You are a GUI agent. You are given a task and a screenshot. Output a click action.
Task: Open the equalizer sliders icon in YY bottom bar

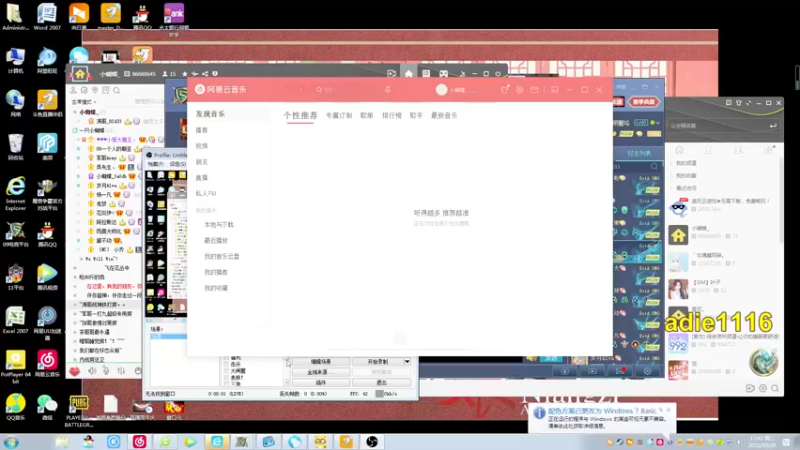(x=121, y=371)
